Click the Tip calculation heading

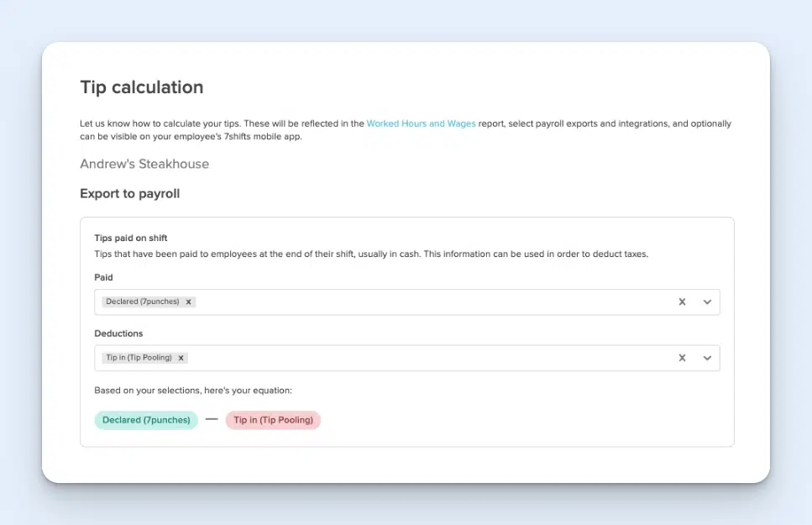[141, 87]
